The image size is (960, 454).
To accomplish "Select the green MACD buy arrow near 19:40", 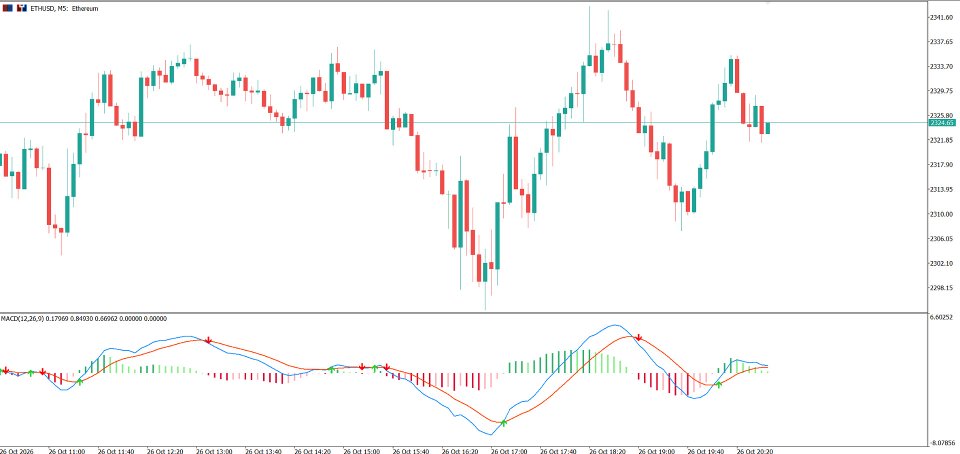I will click(x=719, y=384).
